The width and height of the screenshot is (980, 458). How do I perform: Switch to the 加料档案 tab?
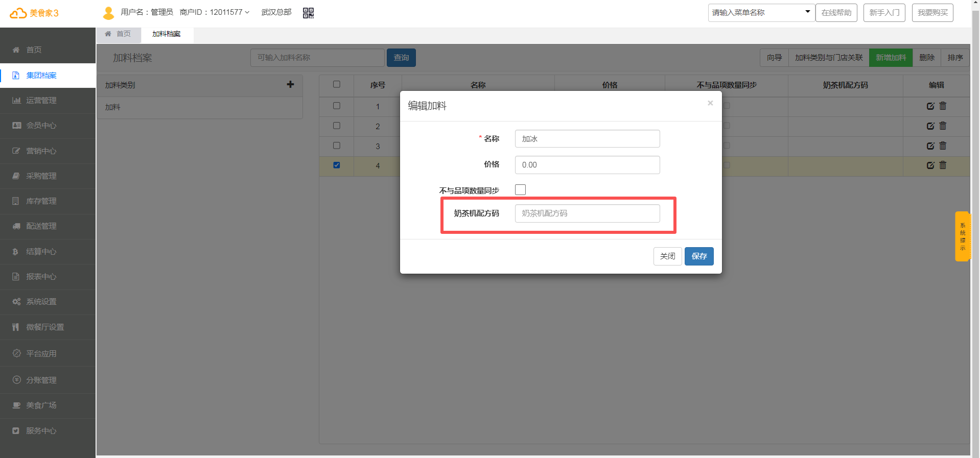coord(167,34)
